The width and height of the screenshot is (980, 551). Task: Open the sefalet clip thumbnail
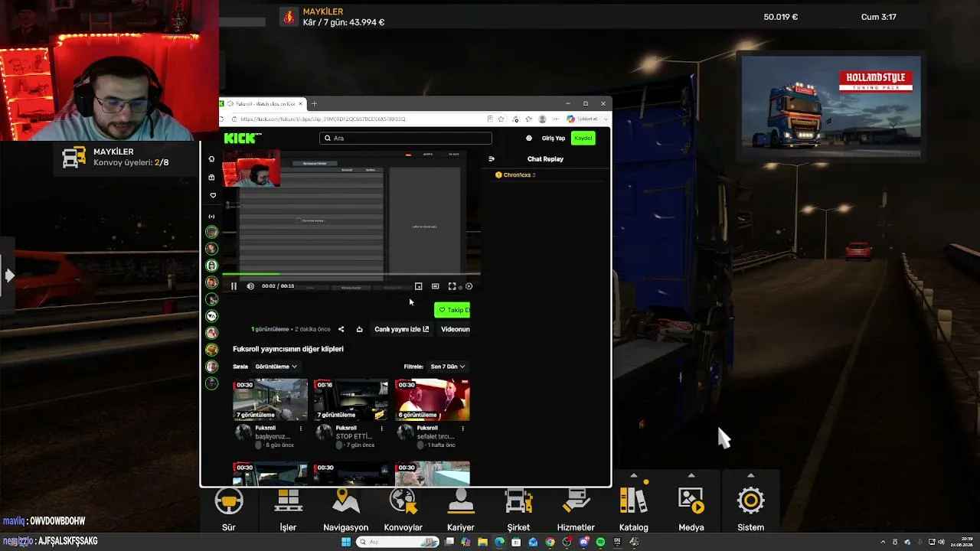coord(433,399)
